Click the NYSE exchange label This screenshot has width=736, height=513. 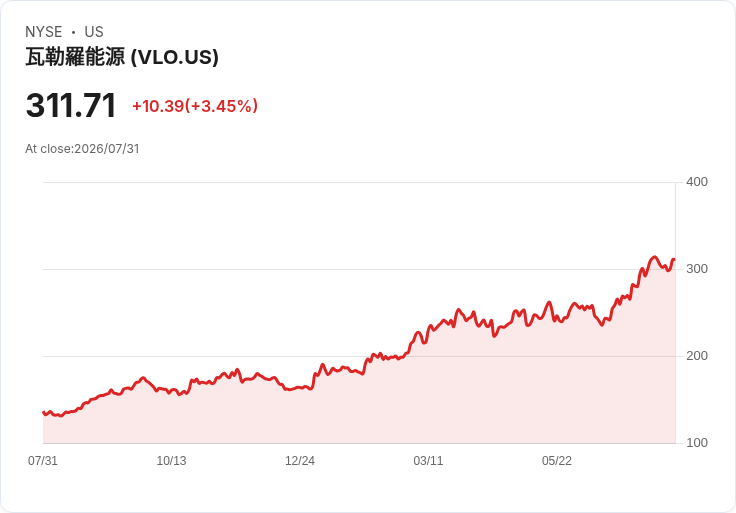(44, 32)
